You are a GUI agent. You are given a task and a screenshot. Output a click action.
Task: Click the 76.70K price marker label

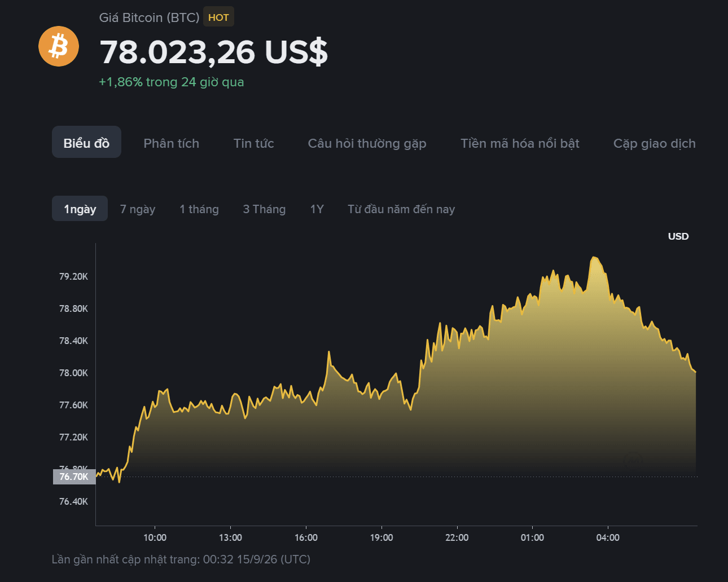pyautogui.click(x=74, y=477)
